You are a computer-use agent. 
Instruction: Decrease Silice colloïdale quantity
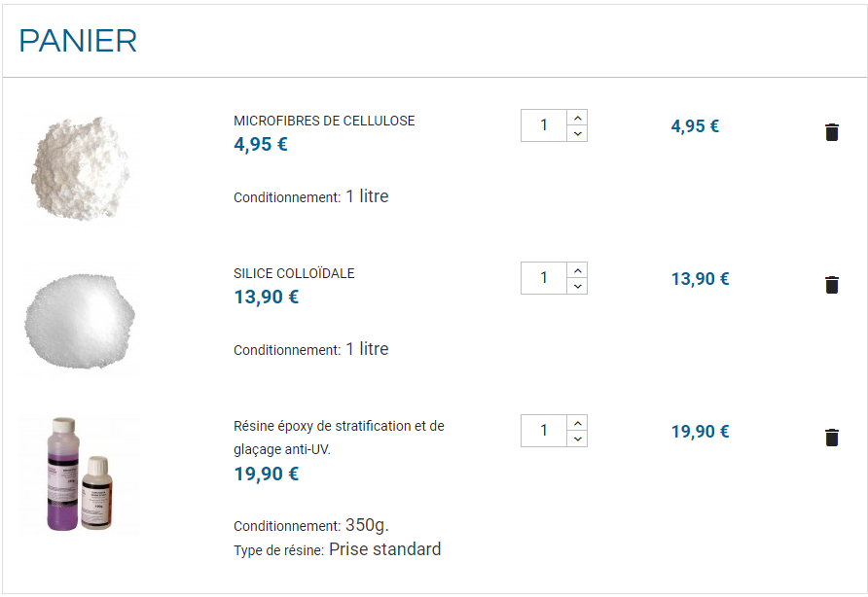(x=577, y=286)
